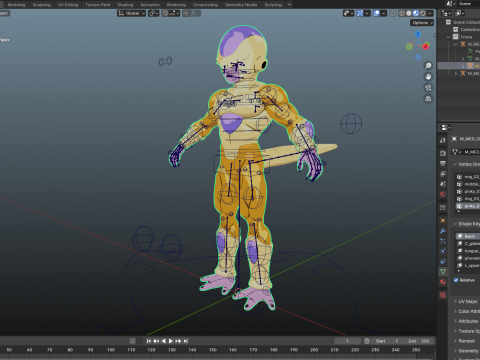480x360 pixels.
Task: Open the Object Data green triangle tab
Action: pyautogui.click(x=443, y=272)
